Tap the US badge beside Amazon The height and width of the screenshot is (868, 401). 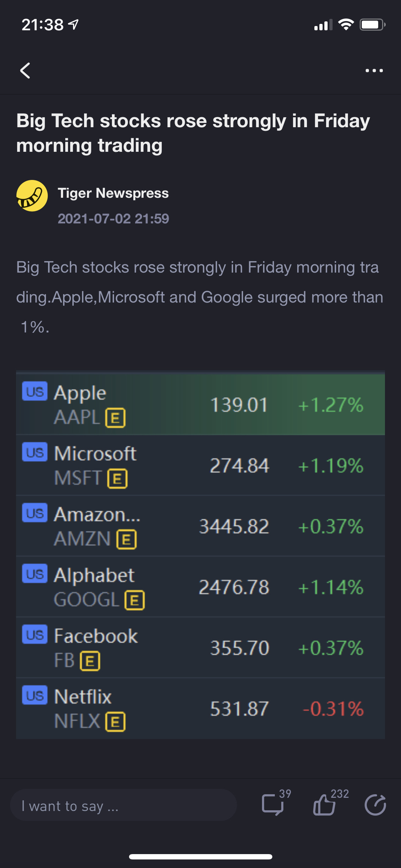pyautogui.click(x=35, y=512)
